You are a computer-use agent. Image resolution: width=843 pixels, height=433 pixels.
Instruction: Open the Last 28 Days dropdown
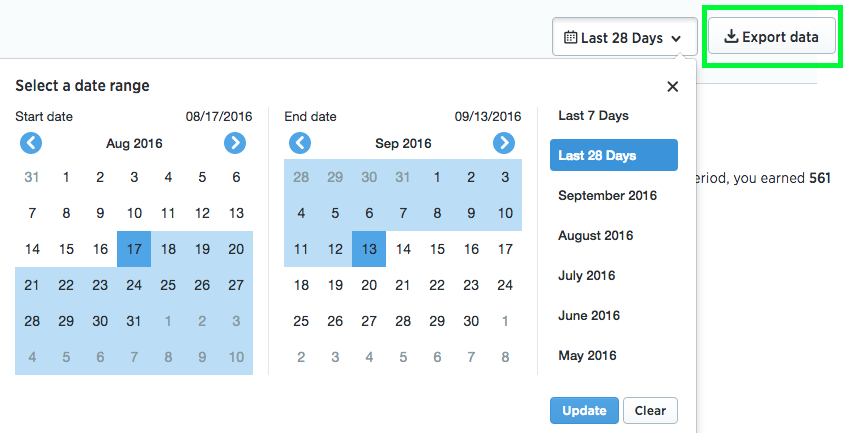pos(624,38)
